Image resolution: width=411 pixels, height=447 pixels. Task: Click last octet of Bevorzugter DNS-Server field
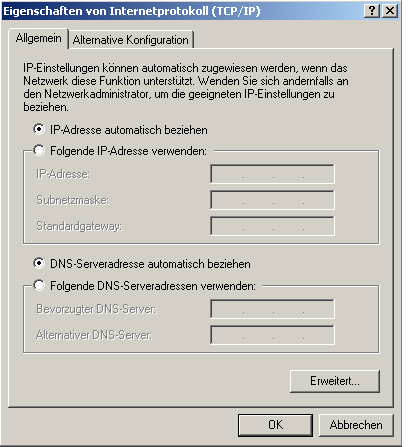(x=318, y=309)
